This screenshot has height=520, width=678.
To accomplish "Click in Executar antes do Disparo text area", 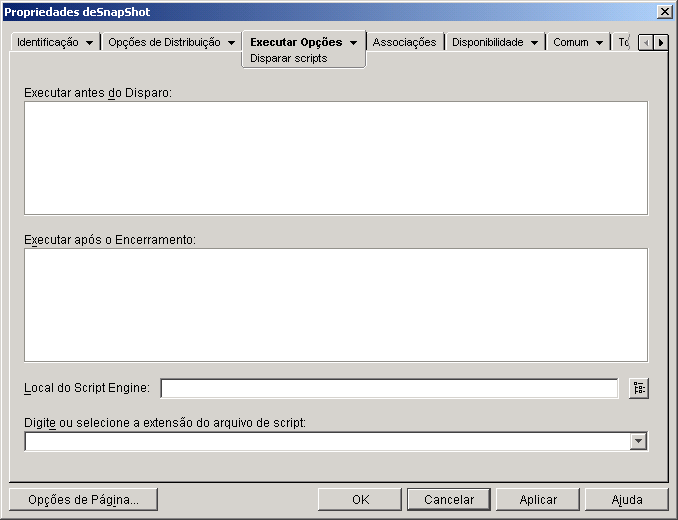I will coord(336,158).
